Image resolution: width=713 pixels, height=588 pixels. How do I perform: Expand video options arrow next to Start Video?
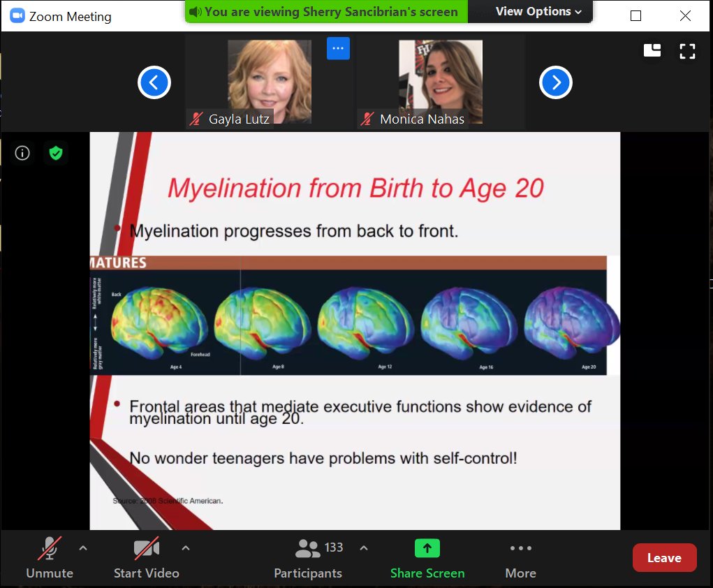[186, 548]
